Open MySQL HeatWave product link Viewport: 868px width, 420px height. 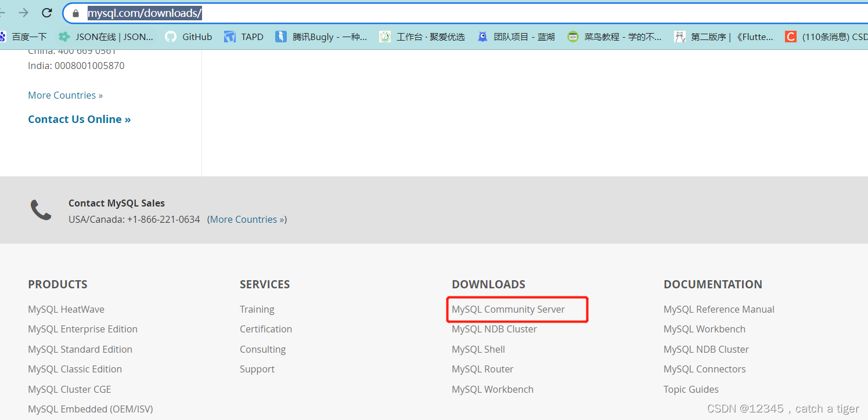[66, 309]
